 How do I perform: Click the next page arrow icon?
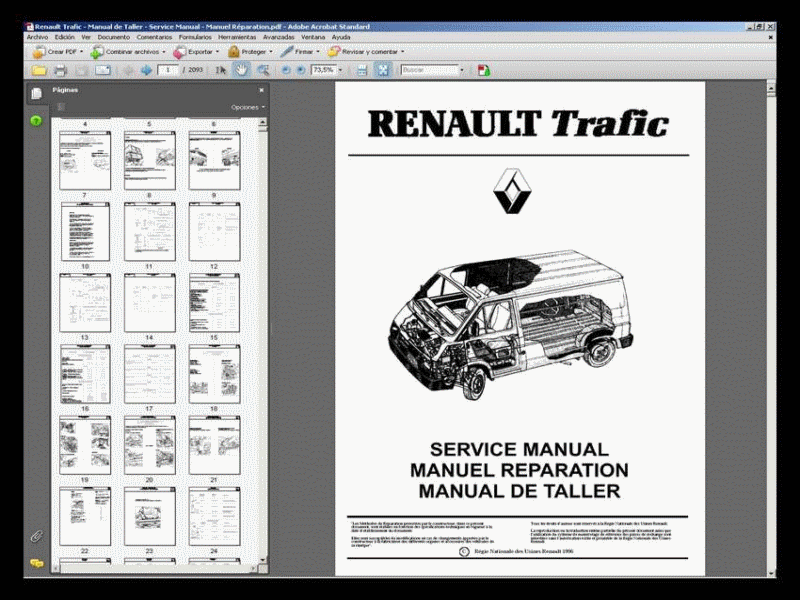coord(146,70)
